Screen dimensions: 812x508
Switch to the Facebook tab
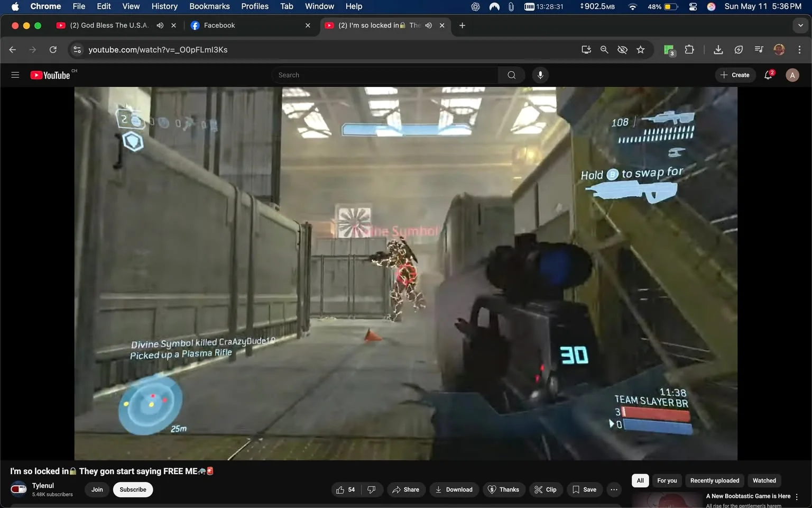click(x=219, y=25)
